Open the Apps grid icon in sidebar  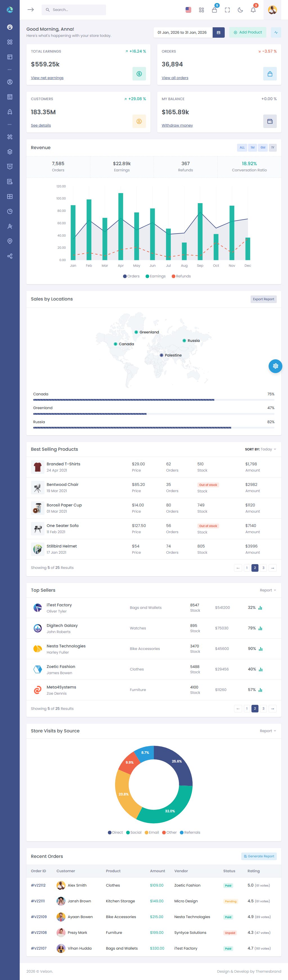pos(10,42)
